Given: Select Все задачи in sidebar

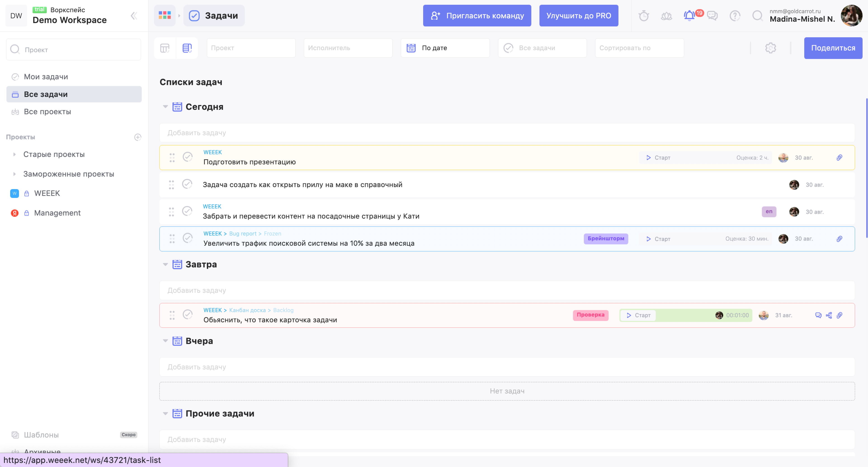Looking at the screenshot, I should 74,94.
